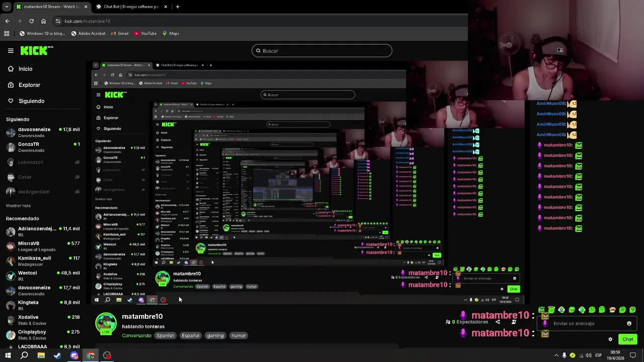The image size is (644, 362).
Task: Click the microphone icon in system tray
Action: point(564,355)
